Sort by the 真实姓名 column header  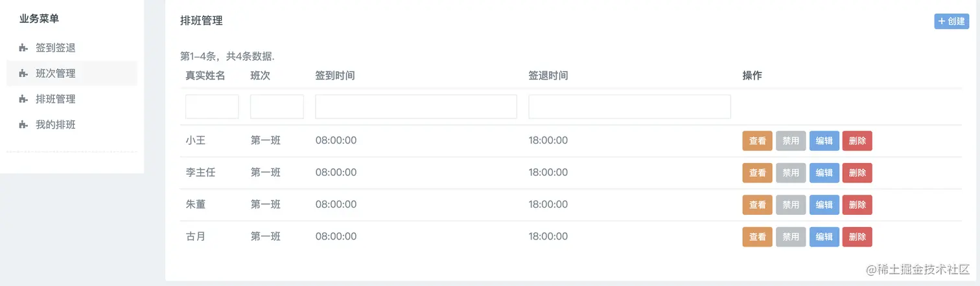205,76
